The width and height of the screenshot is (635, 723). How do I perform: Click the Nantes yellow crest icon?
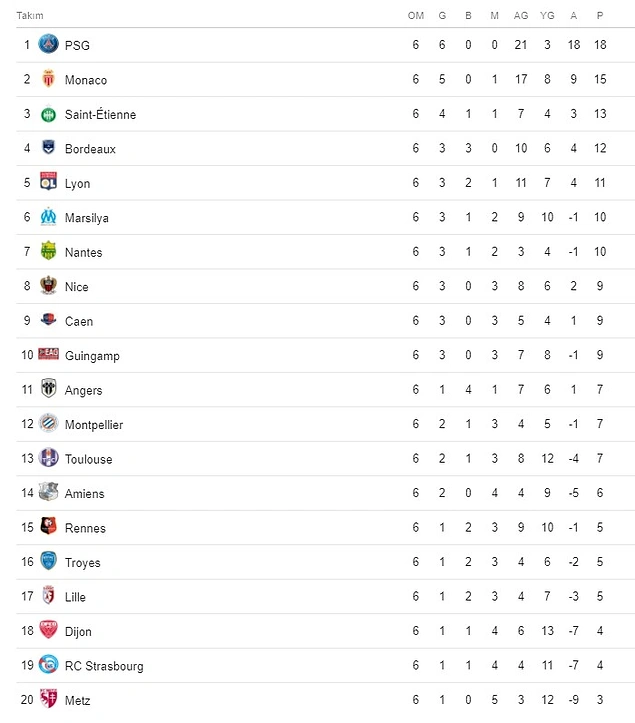(48, 251)
